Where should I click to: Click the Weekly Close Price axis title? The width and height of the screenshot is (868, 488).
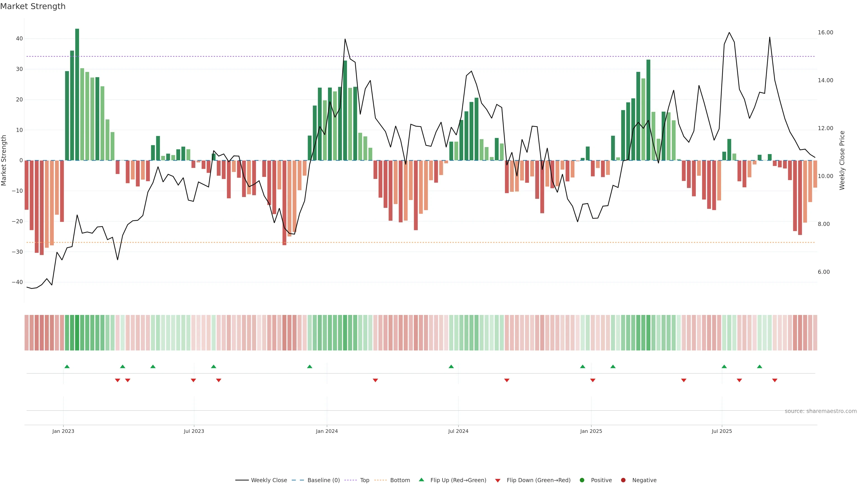(842, 160)
